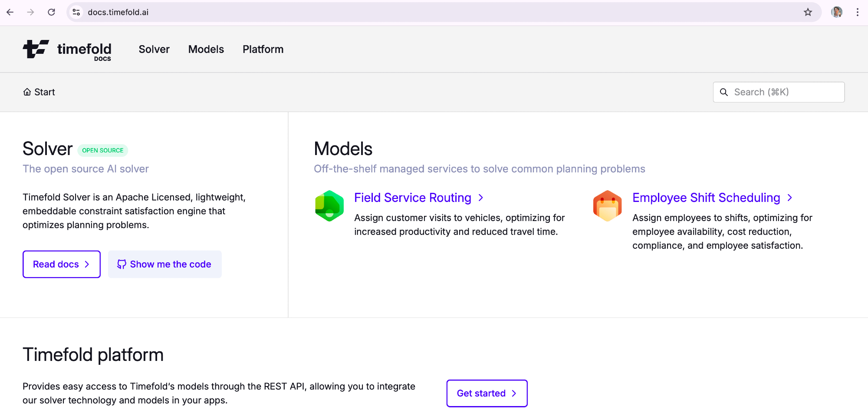Reload the page with refresh icon
The image size is (868, 413).
point(51,12)
